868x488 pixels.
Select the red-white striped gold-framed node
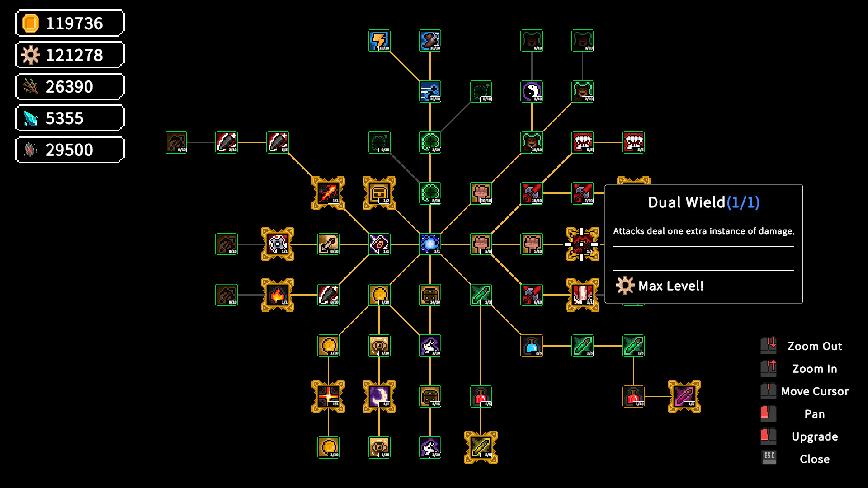tap(582, 295)
